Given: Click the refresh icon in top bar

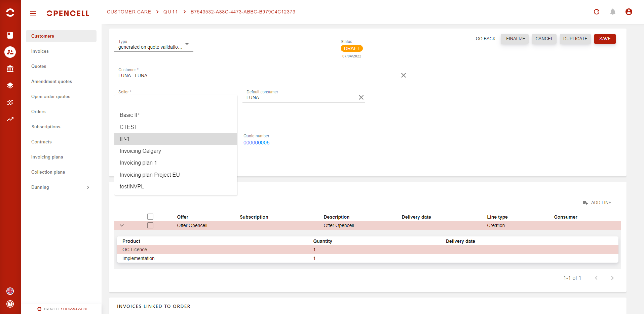Looking at the screenshot, I should 597,12.
